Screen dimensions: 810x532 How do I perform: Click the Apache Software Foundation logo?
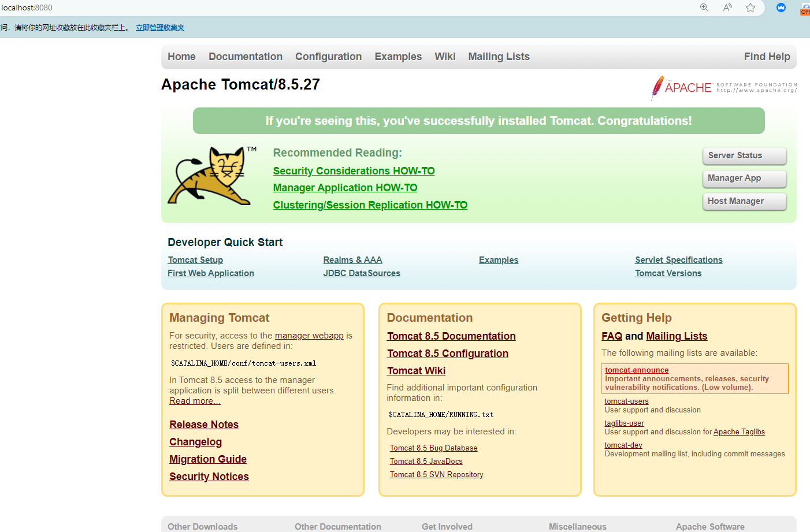pyautogui.click(x=724, y=88)
